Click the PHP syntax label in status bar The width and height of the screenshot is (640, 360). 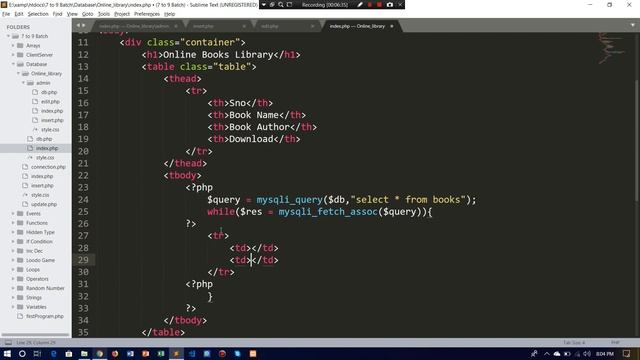(615, 342)
